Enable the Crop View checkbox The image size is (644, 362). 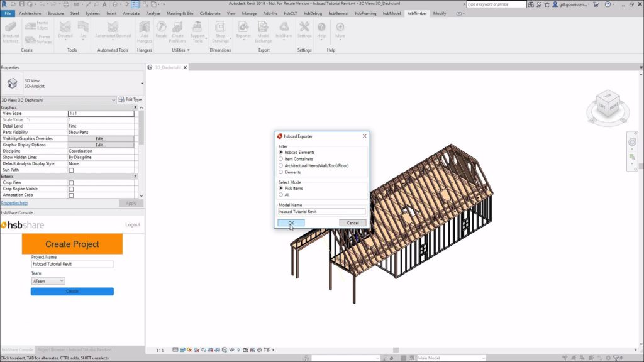71,183
